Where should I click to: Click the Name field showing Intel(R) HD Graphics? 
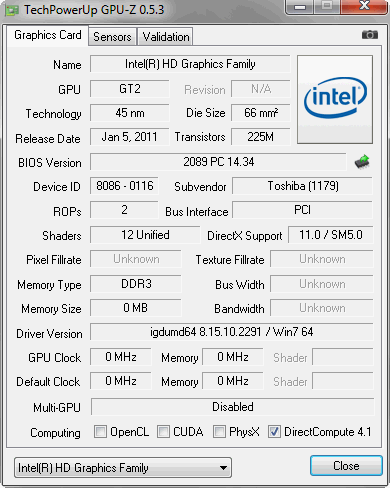(x=190, y=64)
